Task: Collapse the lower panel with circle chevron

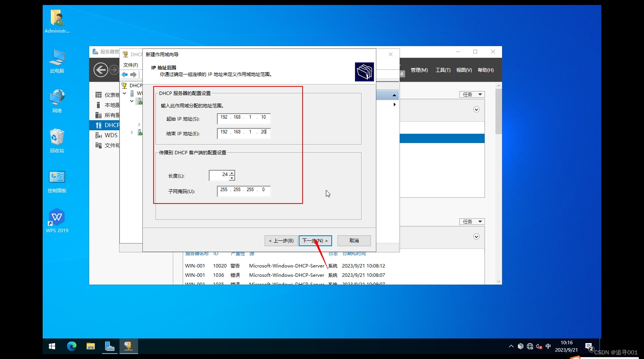Action: [476, 237]
